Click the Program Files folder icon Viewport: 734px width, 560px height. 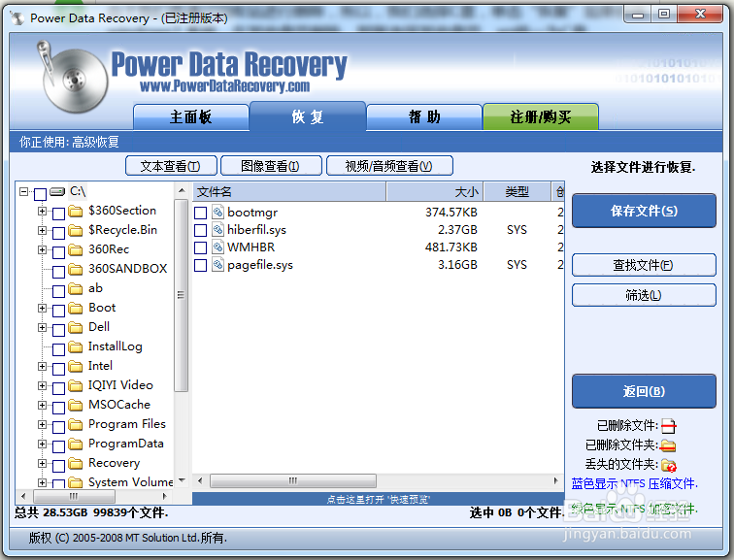76,424
